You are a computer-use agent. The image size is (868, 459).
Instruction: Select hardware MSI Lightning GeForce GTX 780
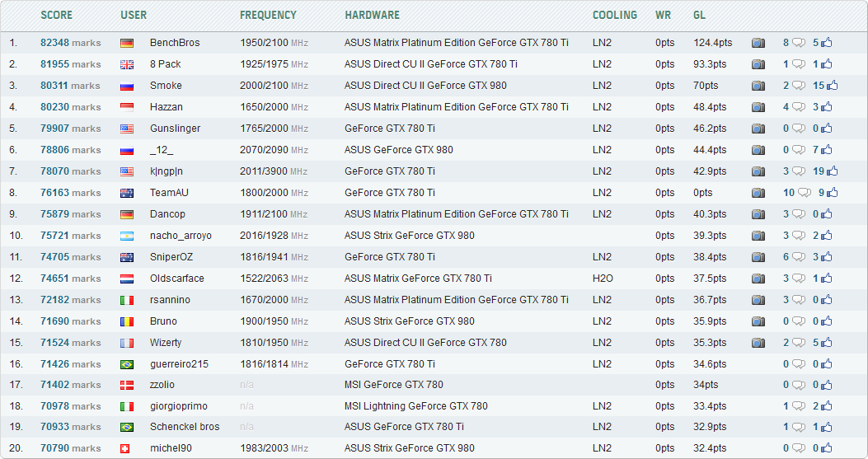click(415, 406)
